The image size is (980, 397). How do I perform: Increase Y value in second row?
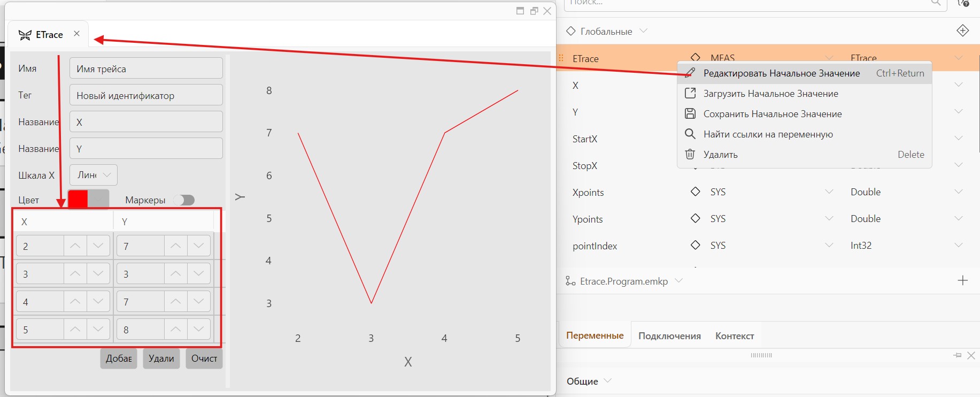coord(176,273)
